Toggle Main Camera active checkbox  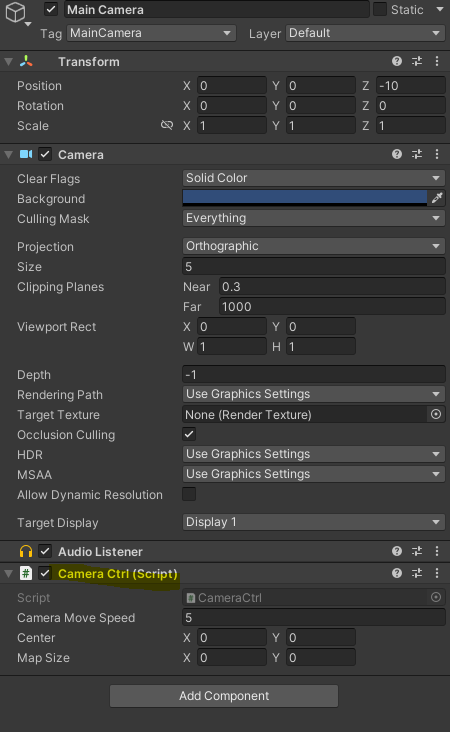(x=51, y=9)
